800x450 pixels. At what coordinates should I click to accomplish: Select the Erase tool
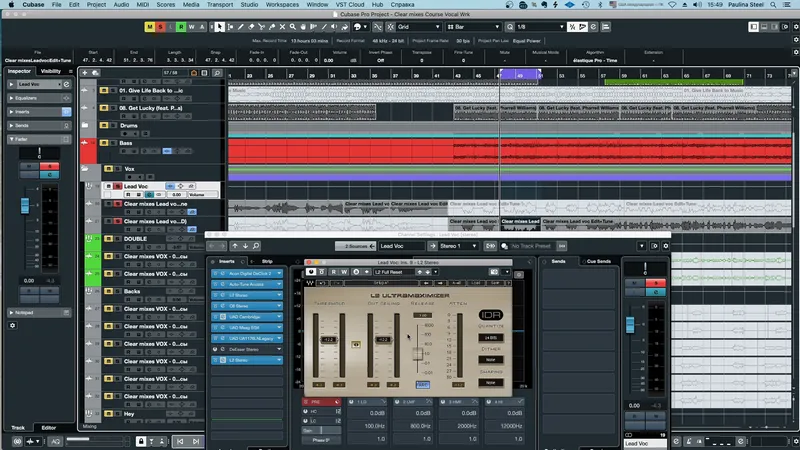pos(251,27)
